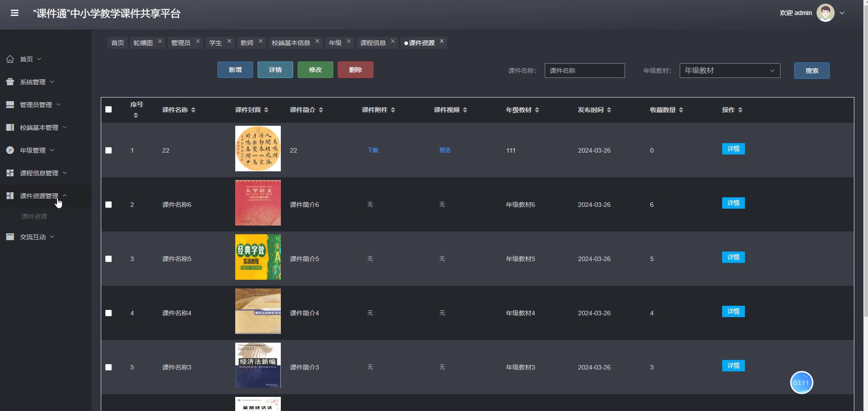
Task: Click the home icon in sidebar
Action: click(10, 59)
